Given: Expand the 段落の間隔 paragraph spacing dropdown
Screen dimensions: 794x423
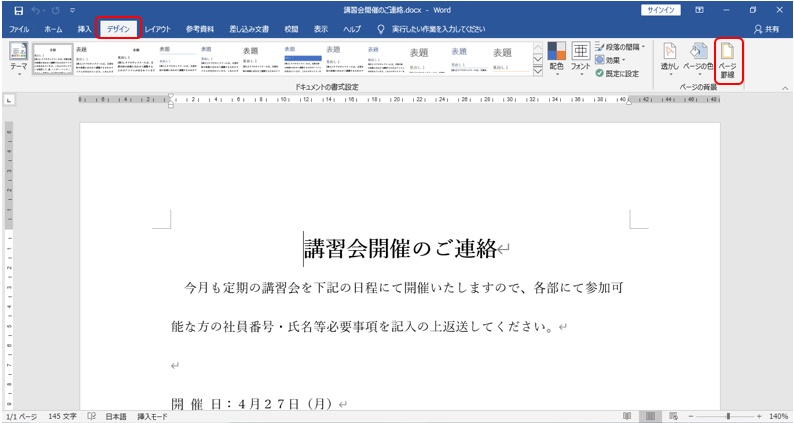Looking at the screenshot, I should (x=622, y=47).
